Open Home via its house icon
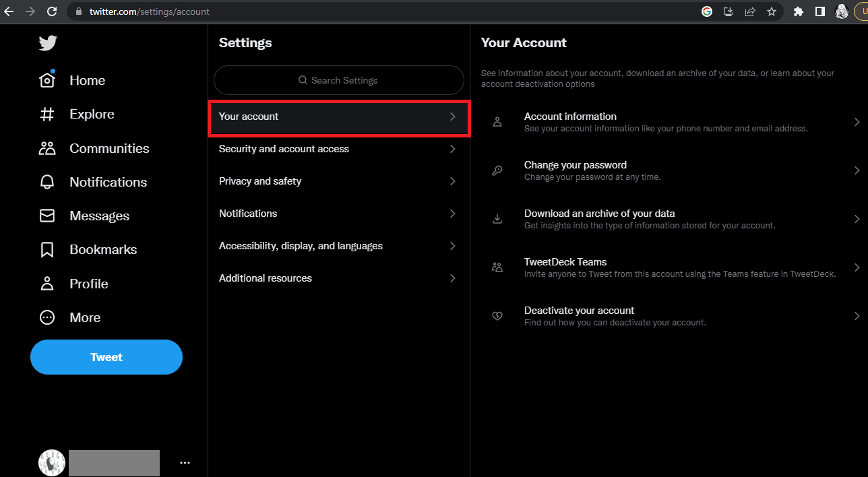 tap(47, 80)
